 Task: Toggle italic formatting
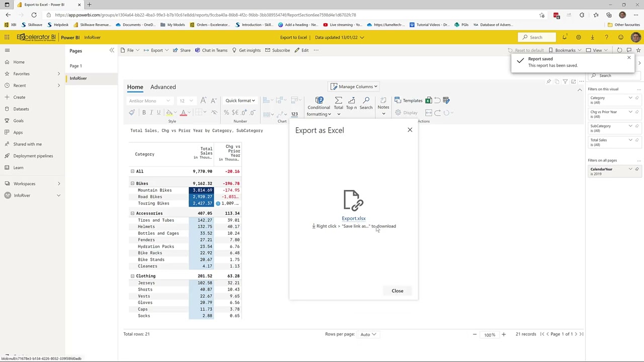151,113
